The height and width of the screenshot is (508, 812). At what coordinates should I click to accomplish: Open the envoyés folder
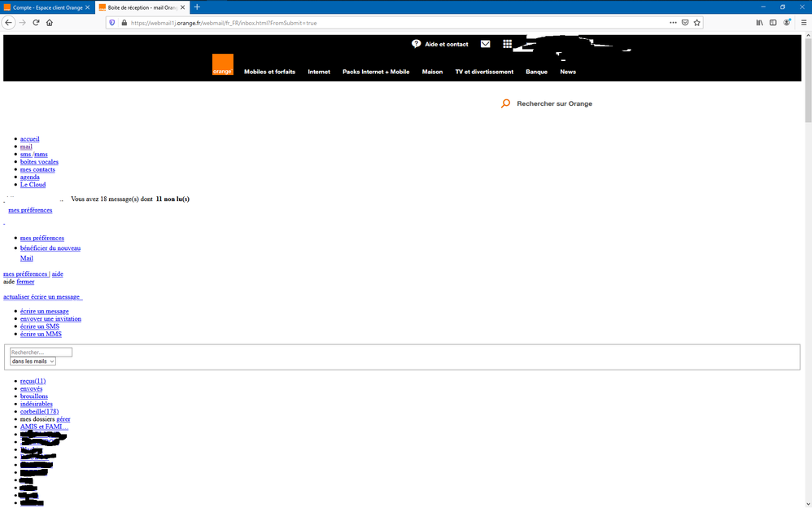pyautogui.click(x=32, y=389)
